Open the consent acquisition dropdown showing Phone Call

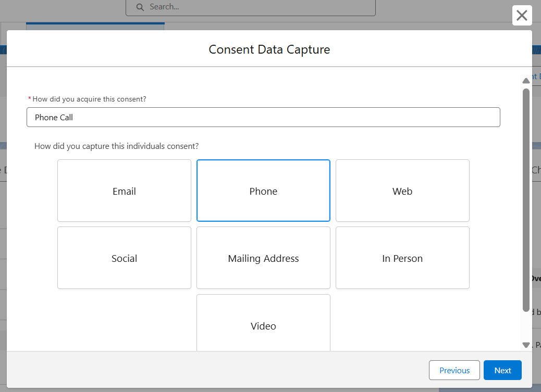pos(263,117)
